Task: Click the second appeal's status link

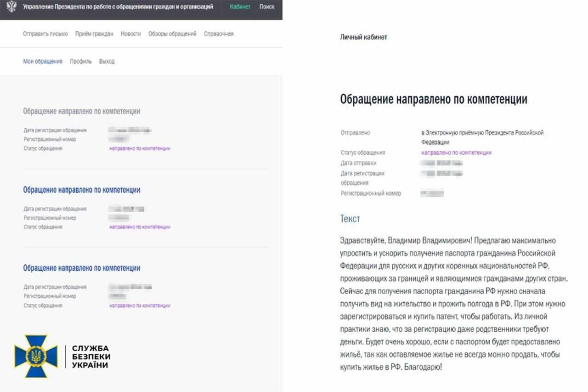Action: click(140, 227)
